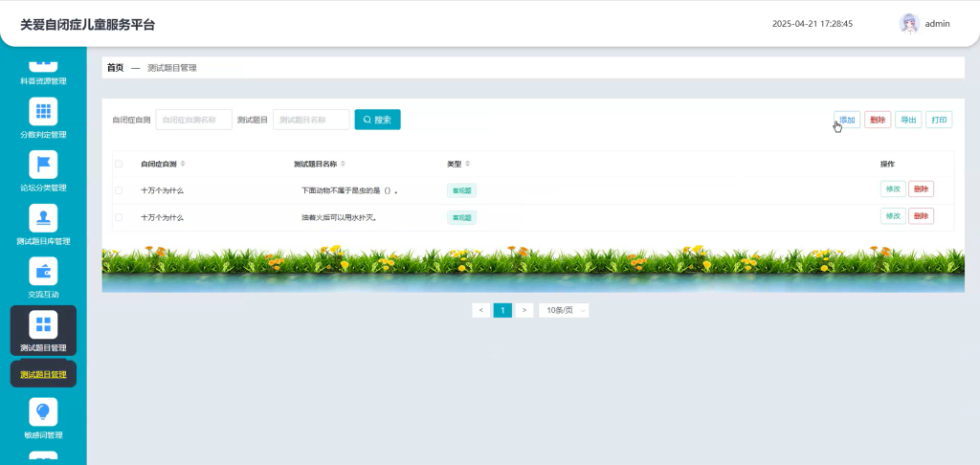Click the 测试题目管理 submenu entry in yellow

pyautogui.click(x=43, y=375)
